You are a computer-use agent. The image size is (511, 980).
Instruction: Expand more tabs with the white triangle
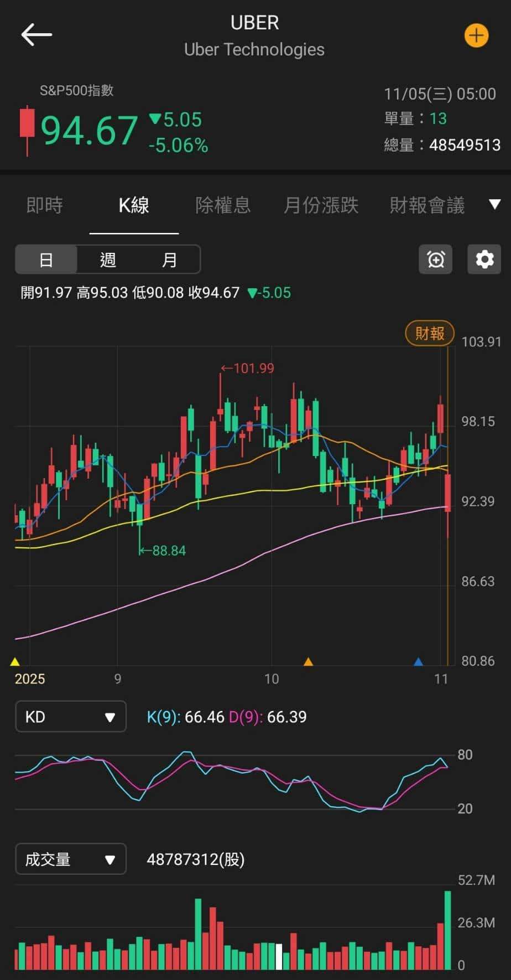tap(495, 204)
